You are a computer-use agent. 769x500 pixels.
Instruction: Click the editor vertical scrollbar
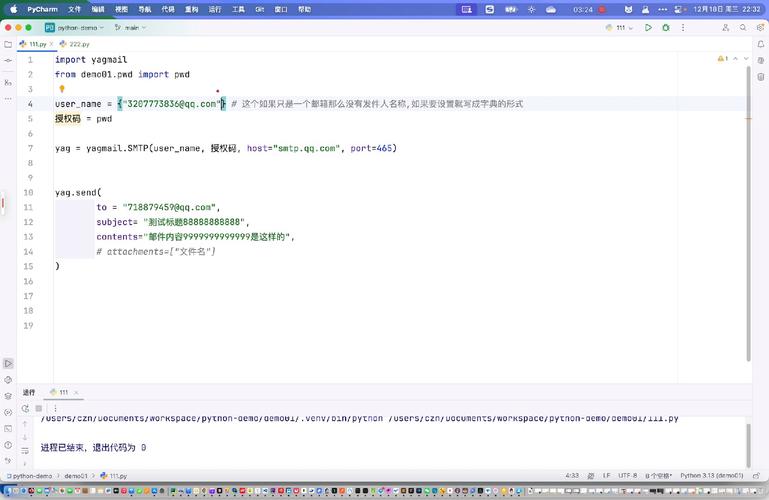point(749,200)
